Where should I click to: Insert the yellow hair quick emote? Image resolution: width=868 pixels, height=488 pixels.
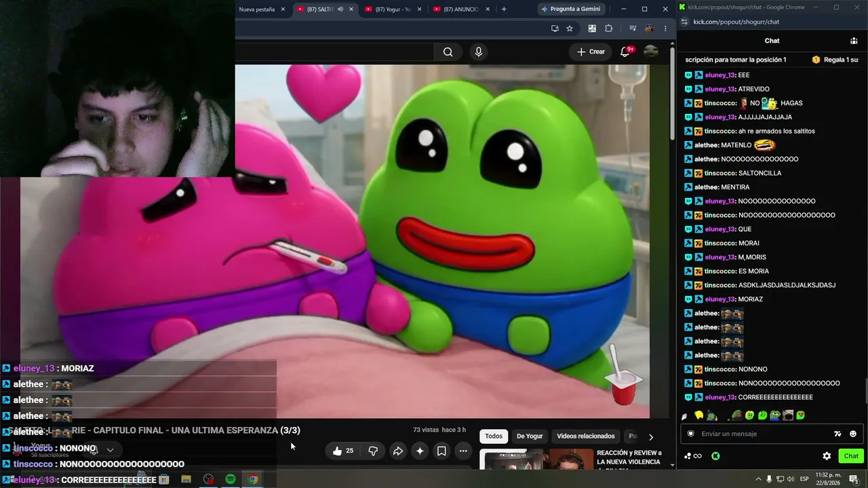tap(698, 415)
